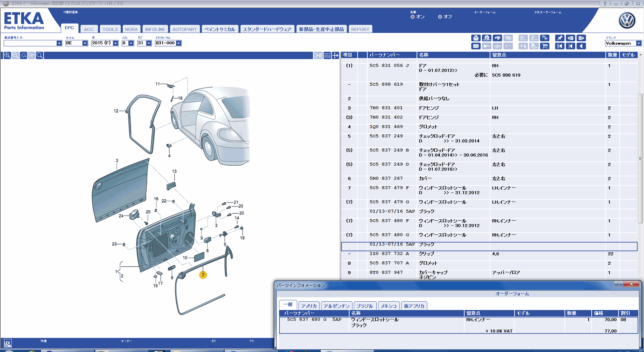
Task: Open the Volkswagen brand dropdown
Action: tap(639, 43)
